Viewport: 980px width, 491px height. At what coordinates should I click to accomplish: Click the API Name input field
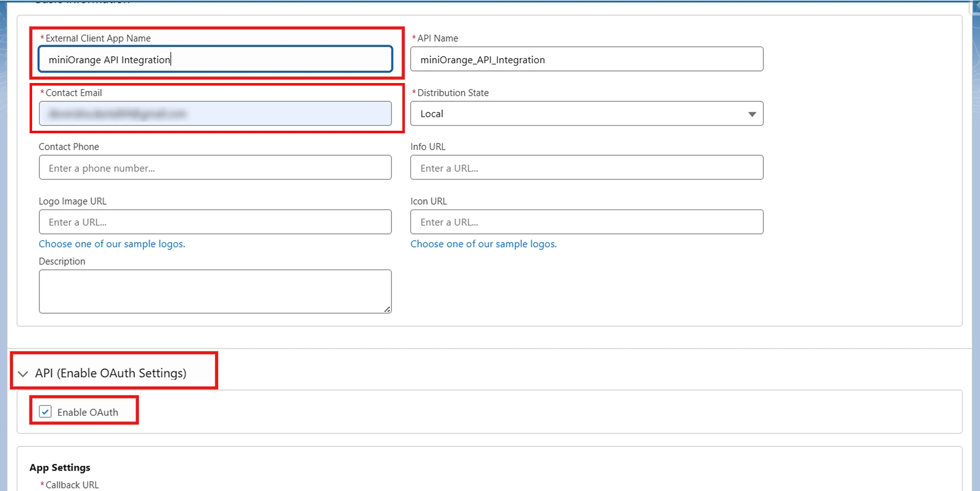(587, 59)
